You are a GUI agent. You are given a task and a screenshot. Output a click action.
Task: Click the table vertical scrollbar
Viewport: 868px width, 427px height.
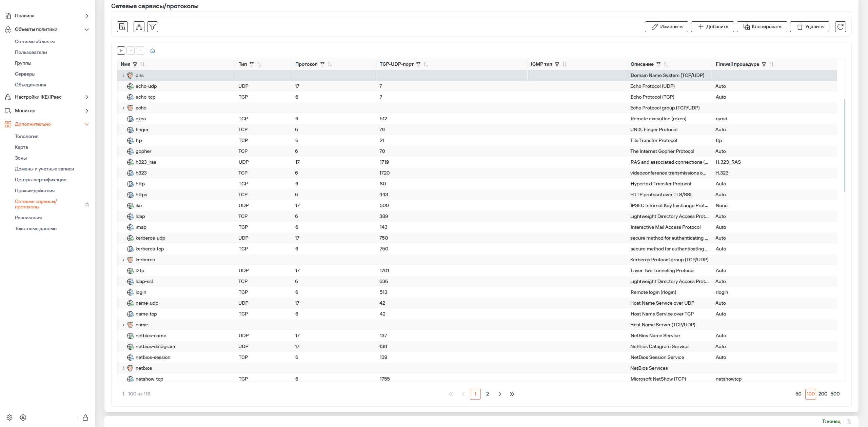click(844, 145)
